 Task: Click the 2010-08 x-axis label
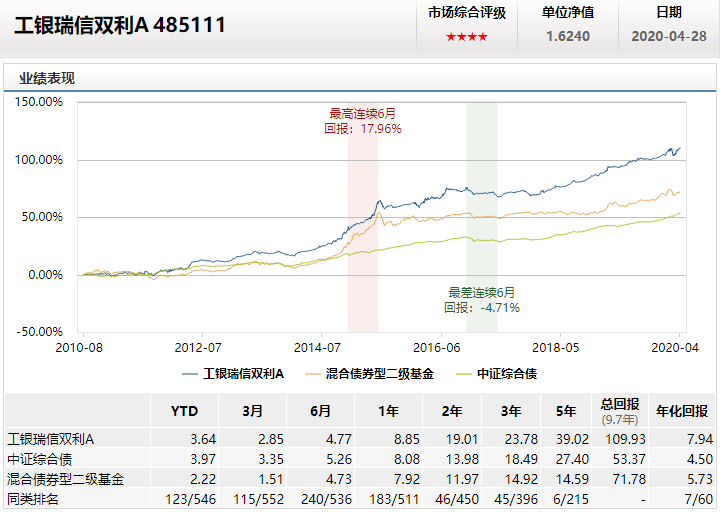tap(79, 348)
